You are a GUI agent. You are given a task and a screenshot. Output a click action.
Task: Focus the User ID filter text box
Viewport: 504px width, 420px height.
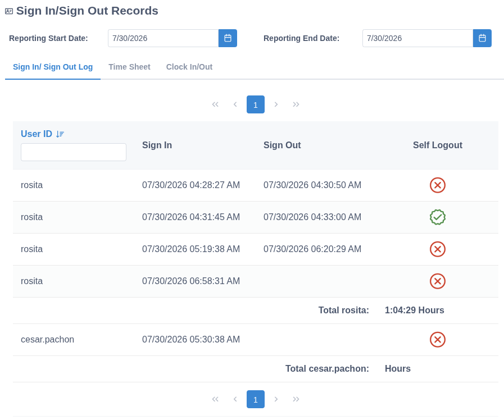[x=74, y=152]
